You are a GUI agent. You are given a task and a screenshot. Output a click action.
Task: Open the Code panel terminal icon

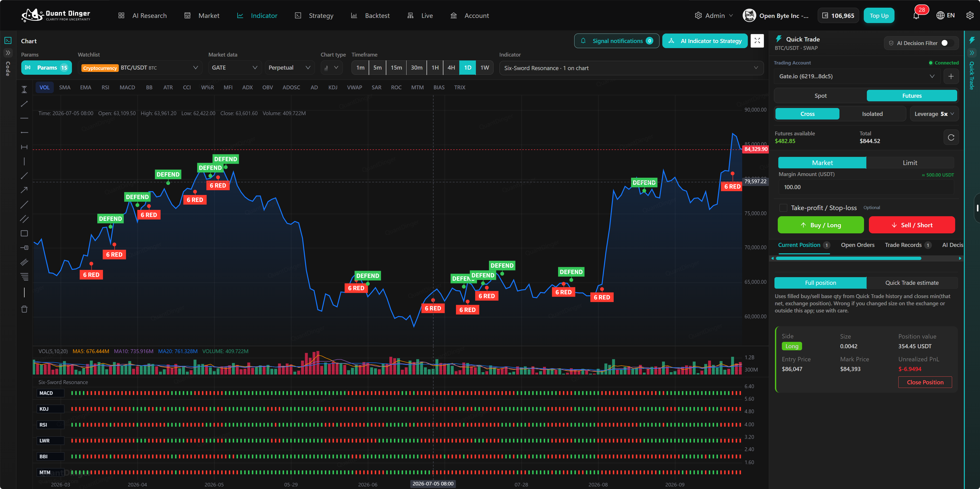tap(8, 40)
